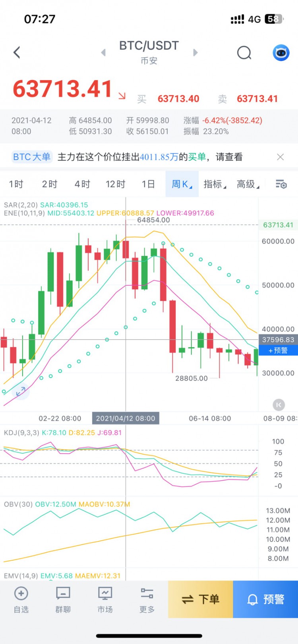The height and width of the screenshot is (644, 298).
Task: Tap the 涨幅 -6.42% change value
Action: coord(232,120)
